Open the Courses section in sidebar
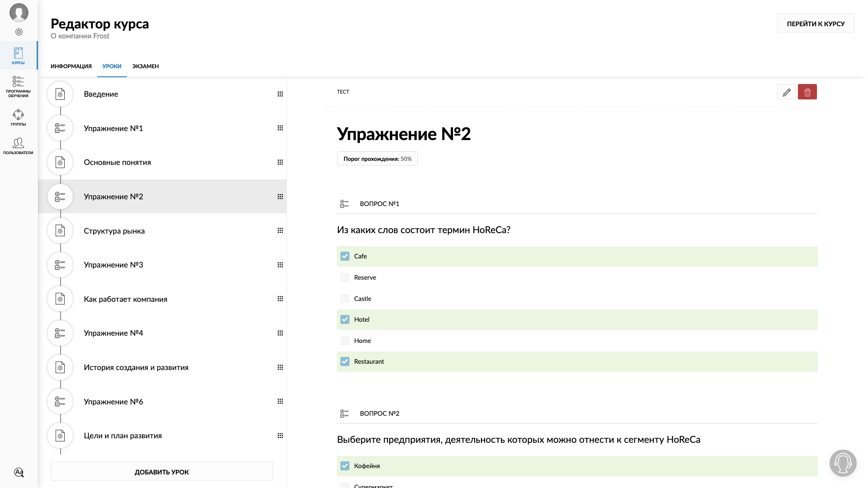Viewport: 868px width, 488px height. [19, 56]
